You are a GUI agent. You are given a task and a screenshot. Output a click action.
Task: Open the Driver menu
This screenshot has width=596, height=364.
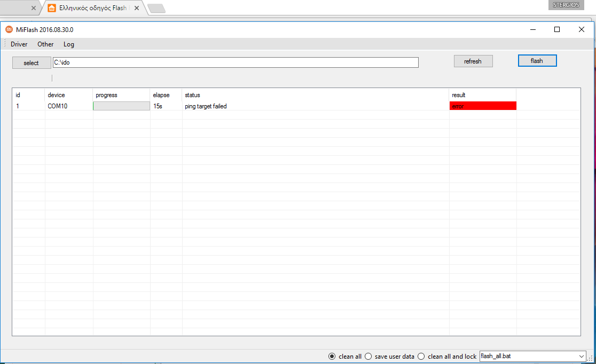19,44
